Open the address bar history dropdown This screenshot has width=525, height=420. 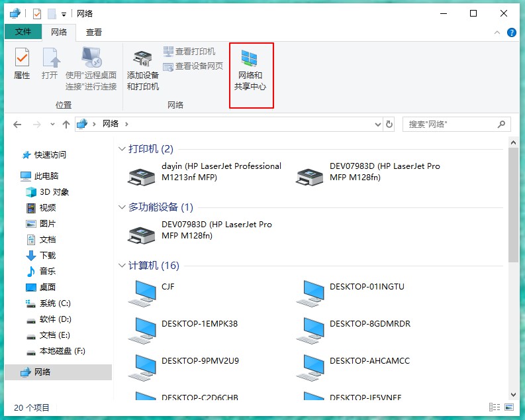pos(377,124)
